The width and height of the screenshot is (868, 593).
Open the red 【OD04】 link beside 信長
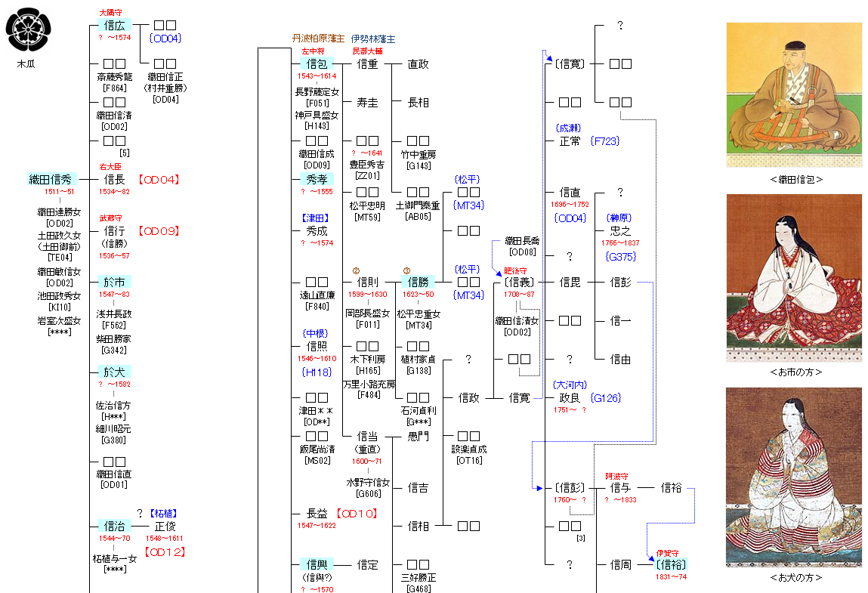pos(159,179)
